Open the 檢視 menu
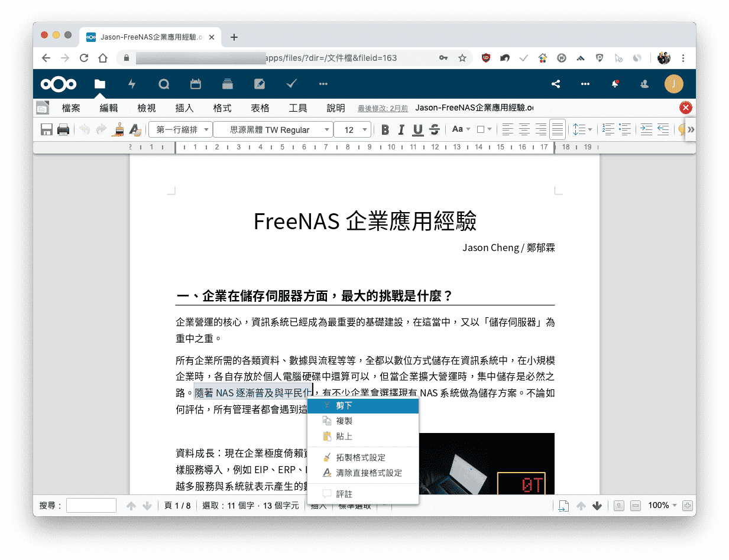729x560 pixels. pyautogui.click(x=147, y=108)
